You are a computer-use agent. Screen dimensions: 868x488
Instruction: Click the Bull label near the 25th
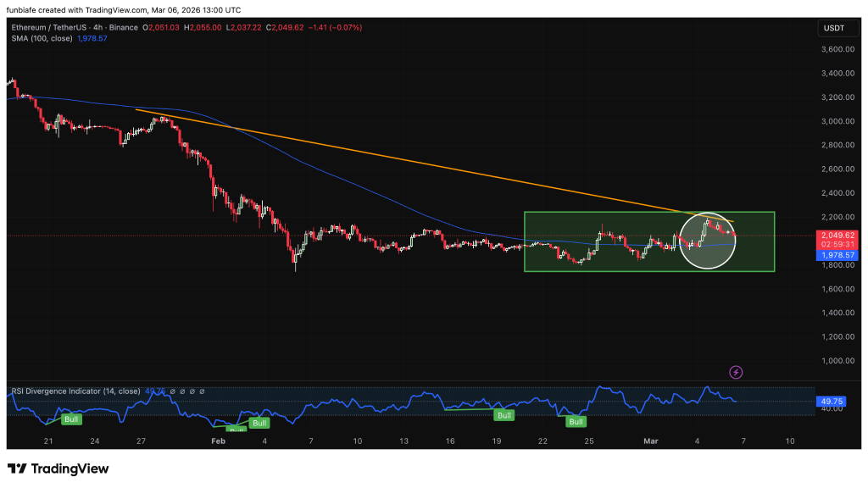point(576,421)
